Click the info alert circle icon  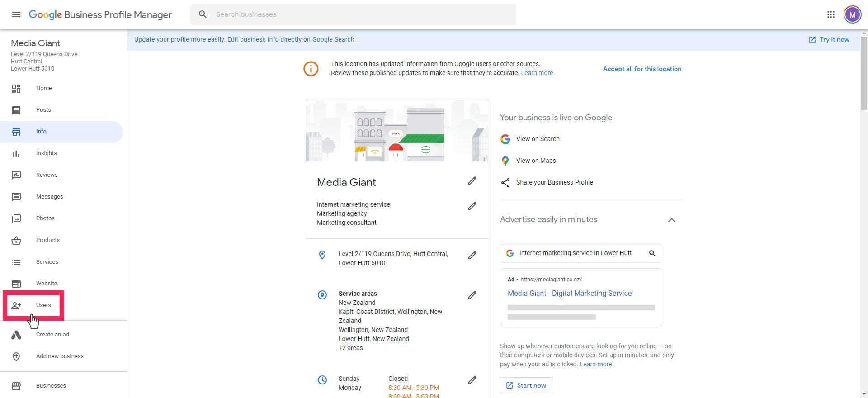[x=311, y=69]
